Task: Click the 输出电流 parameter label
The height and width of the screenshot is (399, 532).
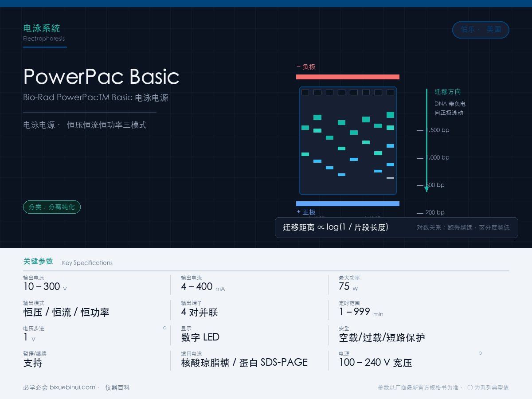Action: [192, 278]
